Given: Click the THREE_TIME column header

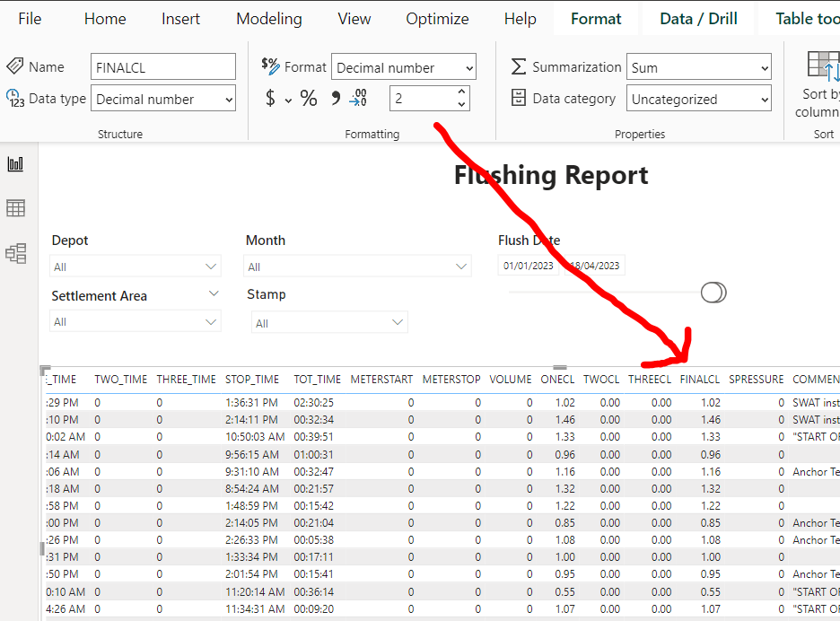Looking at the screenshot, I should (x=186, y=380).
